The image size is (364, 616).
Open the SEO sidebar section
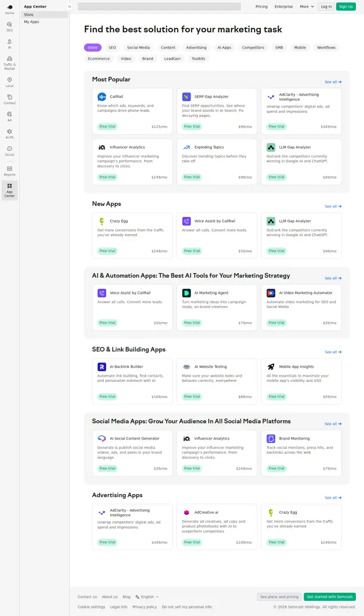(10, 26)
